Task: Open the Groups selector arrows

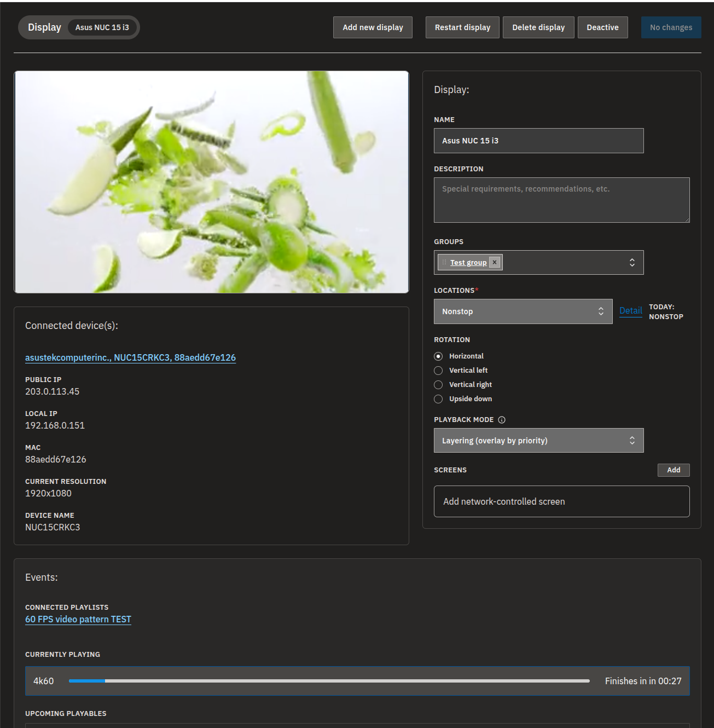Action: coord(632,262)
